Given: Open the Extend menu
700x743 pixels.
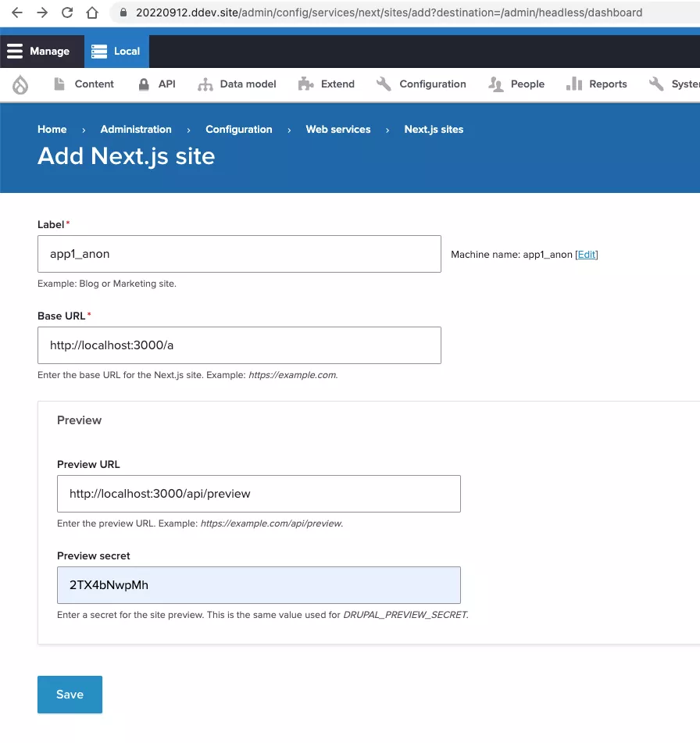Looking at the screenshot, I should click(x=327, y=84).
